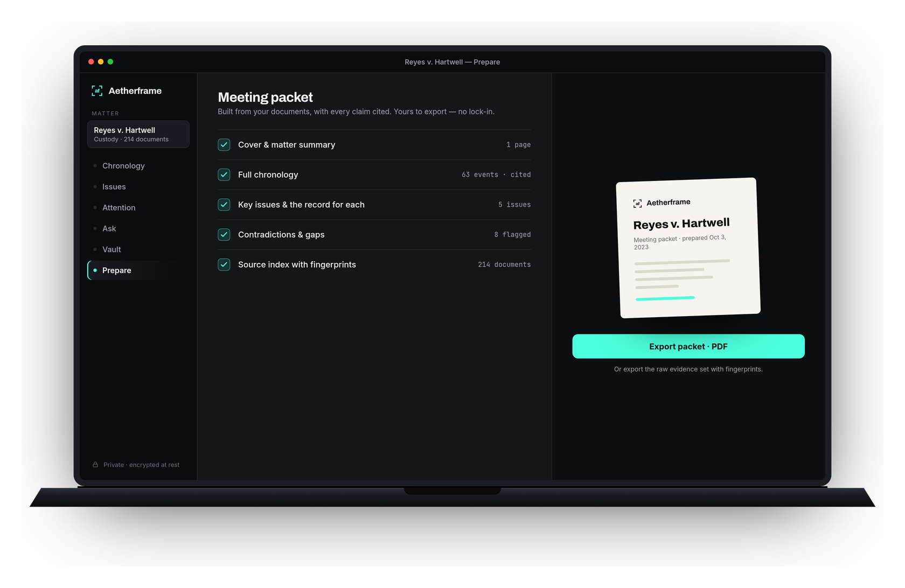
Task: Click 'Private · encrypted at rest' status text
Action: (x=142, y=465)
